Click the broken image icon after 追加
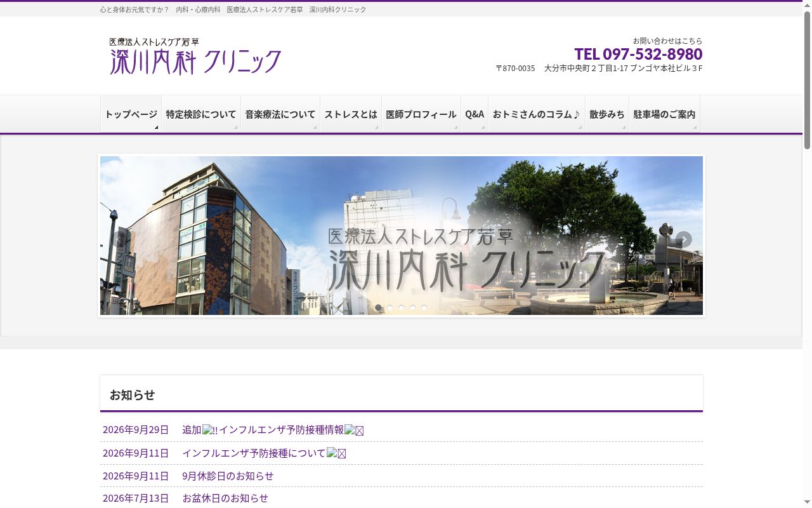The height and width of the screenshot is (508, 812). tap(210, 430)
